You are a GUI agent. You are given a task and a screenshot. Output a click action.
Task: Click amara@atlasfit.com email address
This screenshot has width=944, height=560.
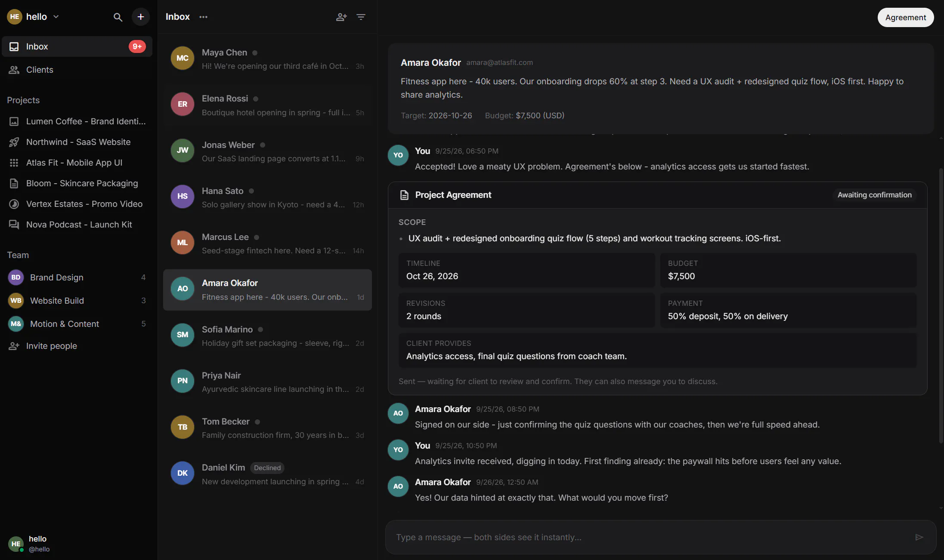[499, 63]
